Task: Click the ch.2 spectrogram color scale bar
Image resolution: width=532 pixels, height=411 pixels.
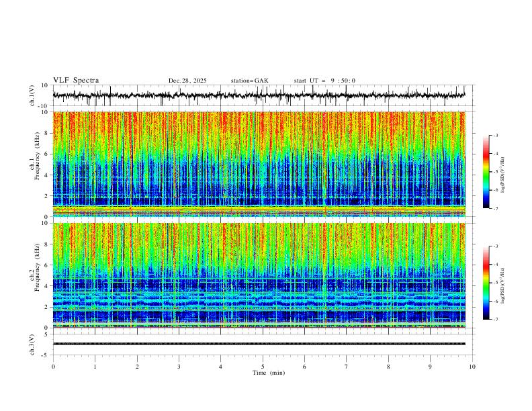Action: pyautogui.click(x=486, y=283)
